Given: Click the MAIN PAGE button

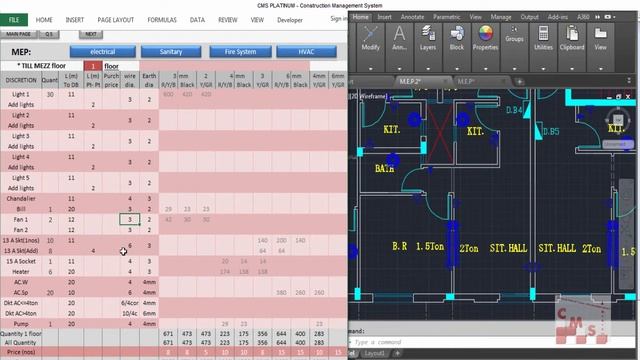Looking at the screenshot, I should tap(18, 34).
